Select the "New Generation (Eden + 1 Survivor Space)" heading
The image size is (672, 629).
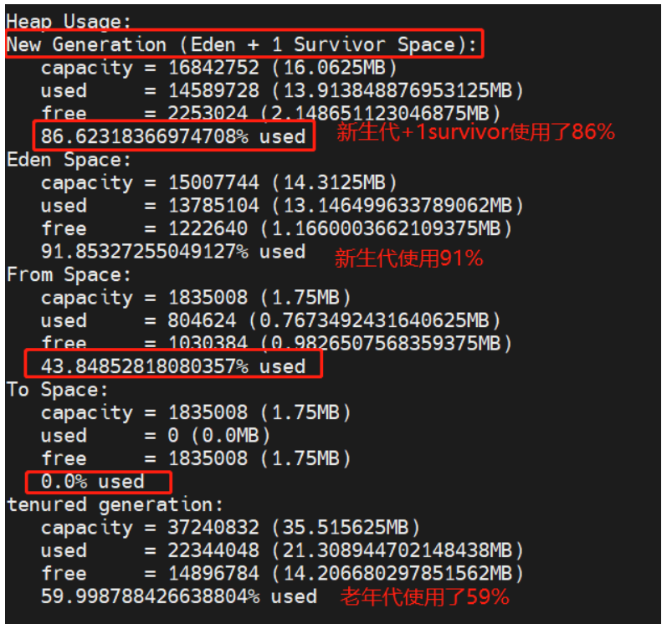(243, 45)
